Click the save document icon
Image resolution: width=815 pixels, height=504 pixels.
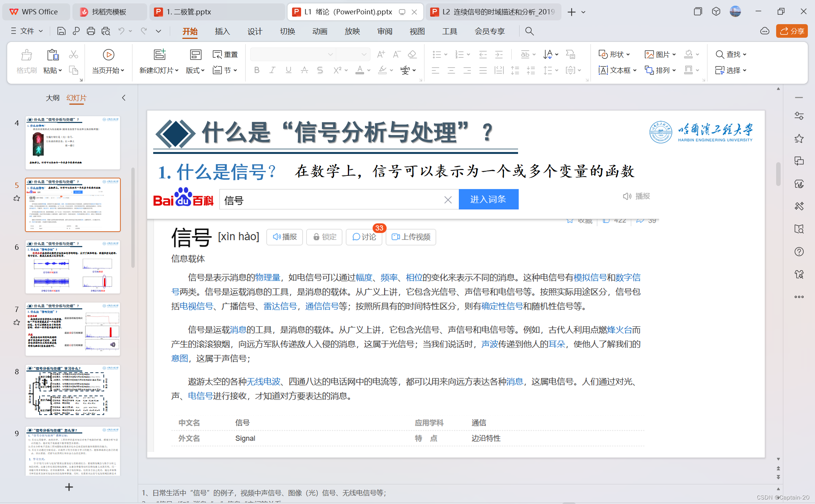pyautogui.click(x=61, y=31)
